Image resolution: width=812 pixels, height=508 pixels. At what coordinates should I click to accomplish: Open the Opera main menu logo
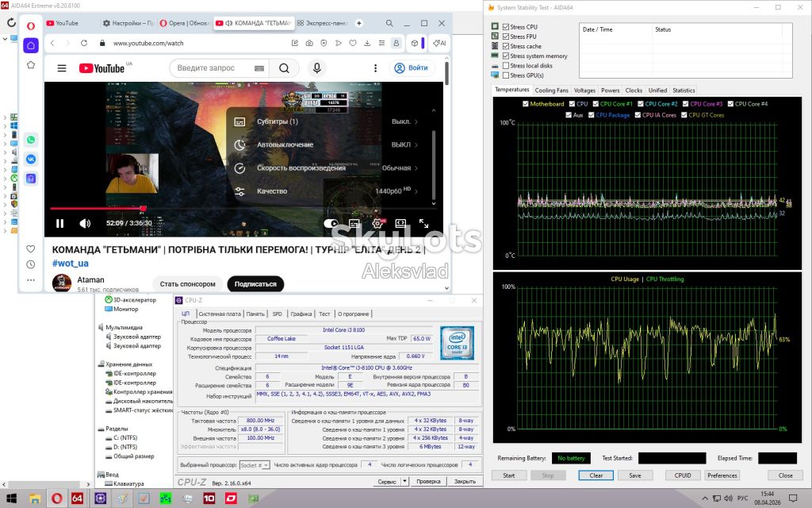click(31, 25)
